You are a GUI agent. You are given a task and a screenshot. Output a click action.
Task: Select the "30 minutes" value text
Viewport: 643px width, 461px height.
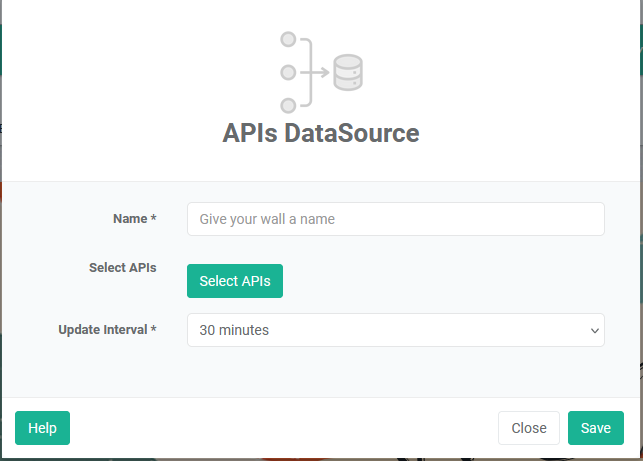coord(234,330)
